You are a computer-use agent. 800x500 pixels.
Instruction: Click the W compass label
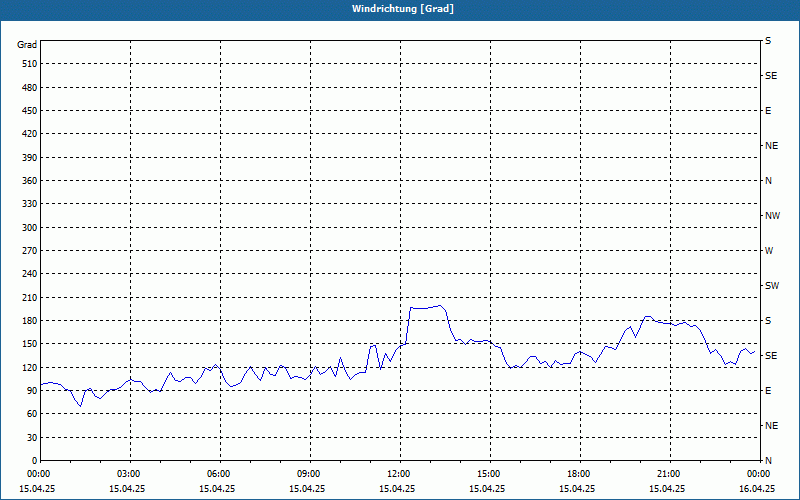769,251
